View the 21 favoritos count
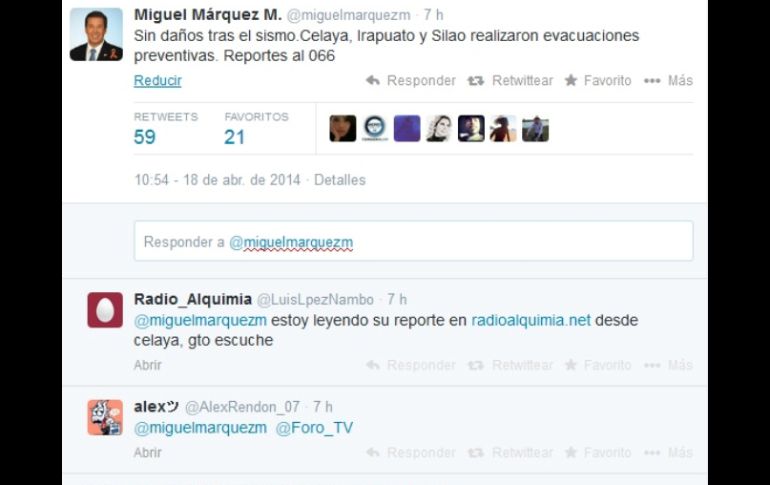 [x=234, y=137]
